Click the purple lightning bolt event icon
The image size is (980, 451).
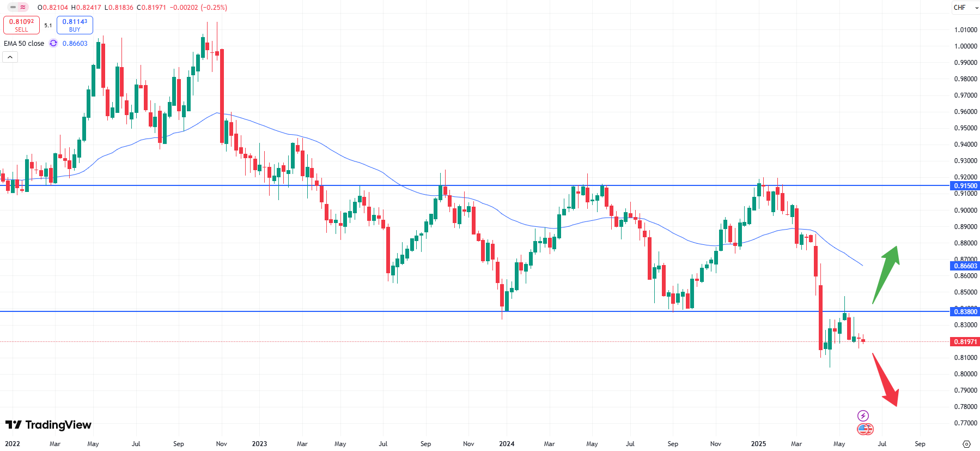pyautogui.click(x=863, y=416)
